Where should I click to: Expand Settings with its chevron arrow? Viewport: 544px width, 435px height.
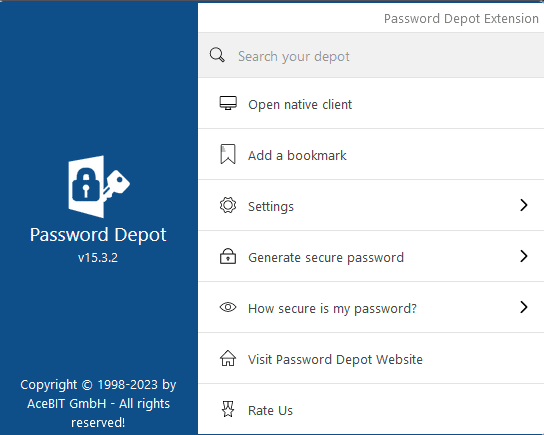pos(524,205)
